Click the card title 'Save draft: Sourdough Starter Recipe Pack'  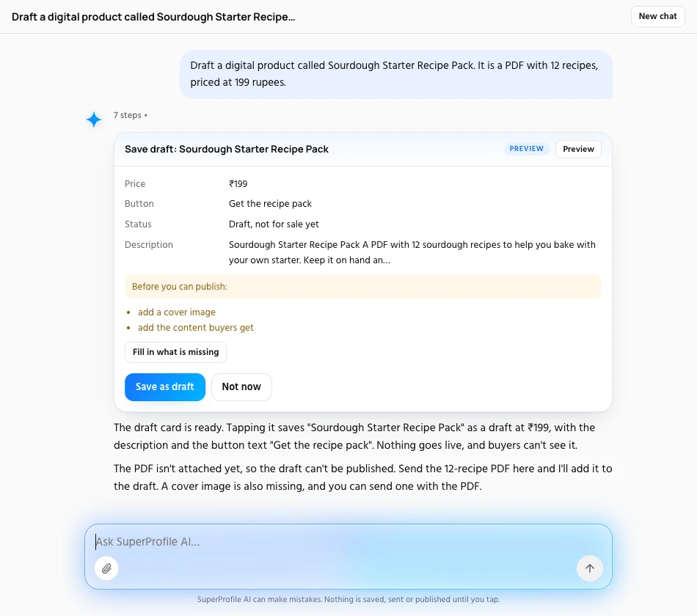click(x=227, y=149)
